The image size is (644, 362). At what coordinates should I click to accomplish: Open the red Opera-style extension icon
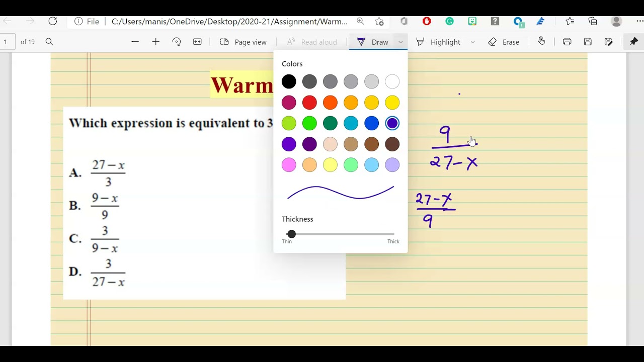click(427, 21)
